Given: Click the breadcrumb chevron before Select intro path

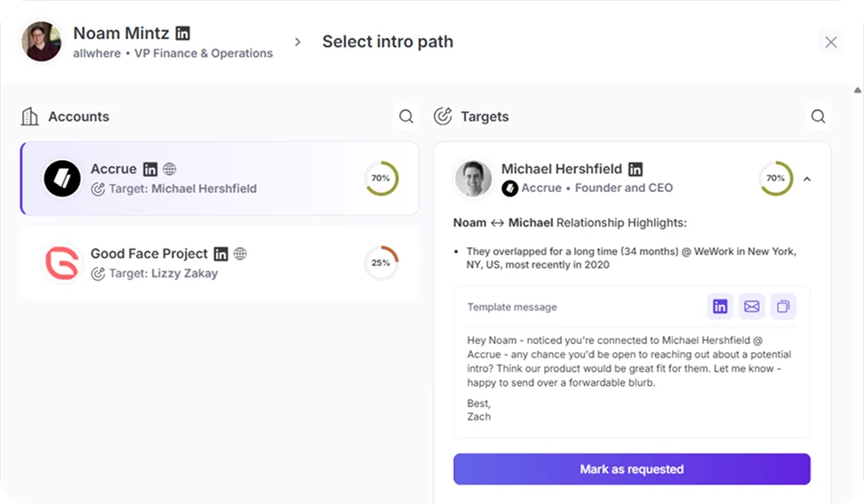Looking at the screenshot, I should coord(298,42).
